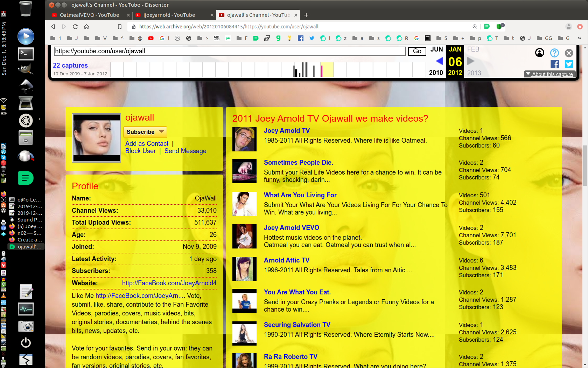Screen dimensions: 588x368
Task: Launch GIMP from the dock
Action: click(26, 69)
